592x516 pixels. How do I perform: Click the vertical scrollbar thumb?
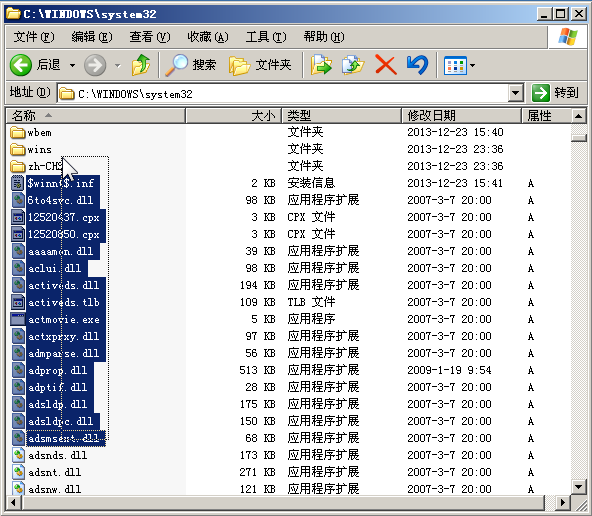coord(578,138)
